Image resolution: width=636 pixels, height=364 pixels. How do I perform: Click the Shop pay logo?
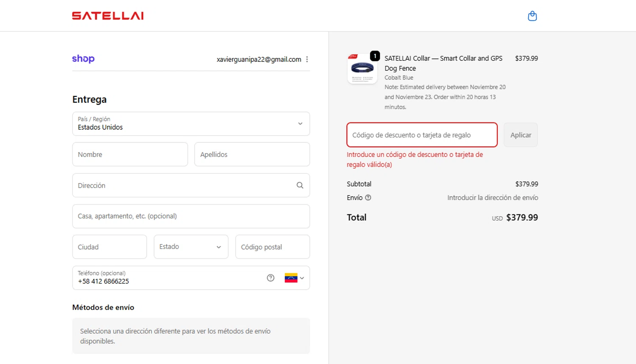(83, 58)
